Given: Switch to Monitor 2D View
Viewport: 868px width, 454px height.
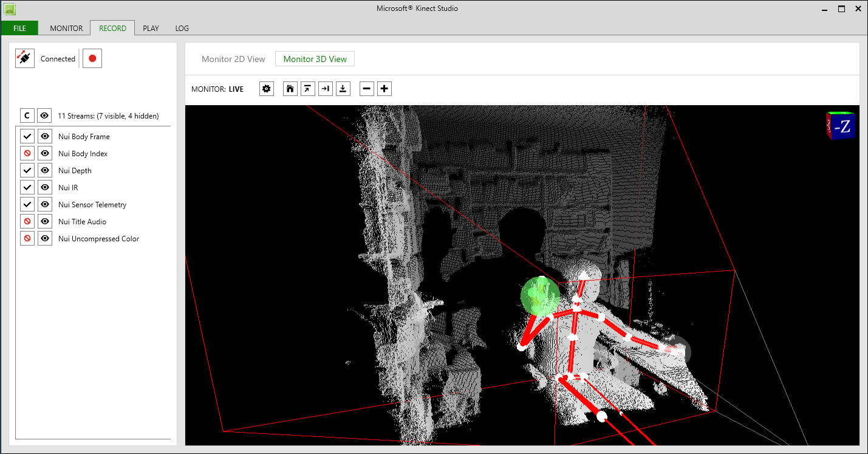Looking at the screenshot, I should tap(233, 59).
